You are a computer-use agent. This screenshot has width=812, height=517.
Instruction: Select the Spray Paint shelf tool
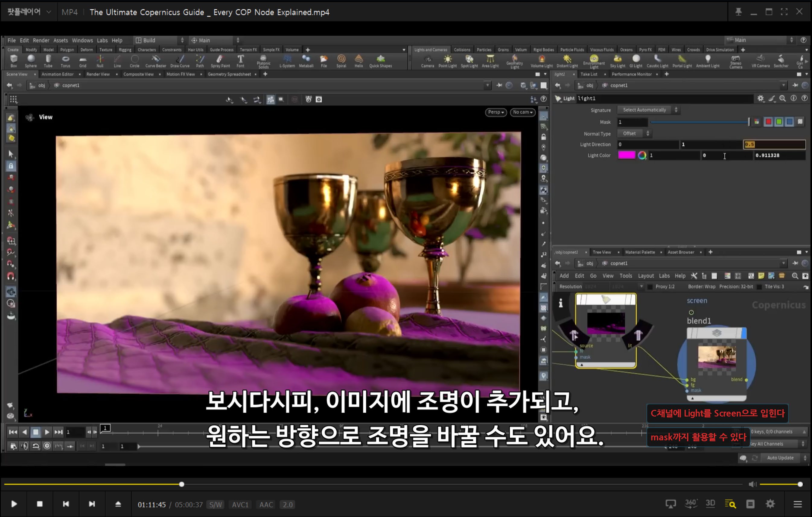[220, 61]
